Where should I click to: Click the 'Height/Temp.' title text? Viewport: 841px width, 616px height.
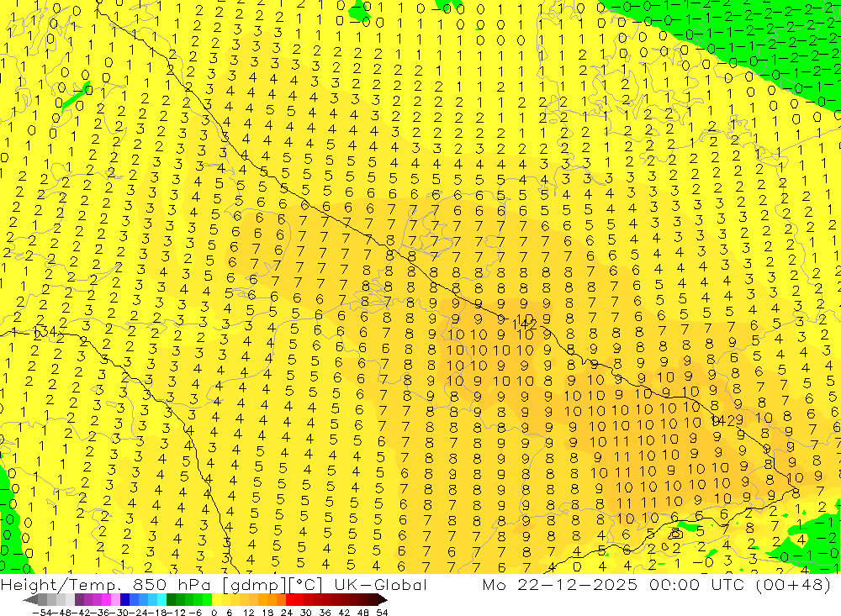point(61,585)
